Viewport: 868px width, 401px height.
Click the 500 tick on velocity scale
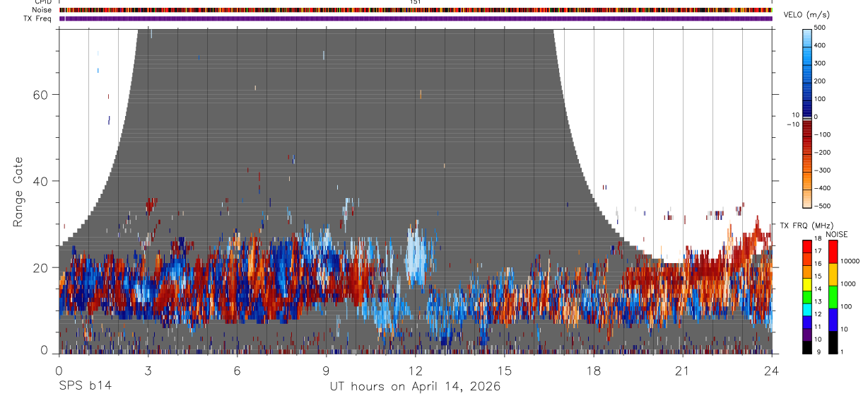point(820,28)
